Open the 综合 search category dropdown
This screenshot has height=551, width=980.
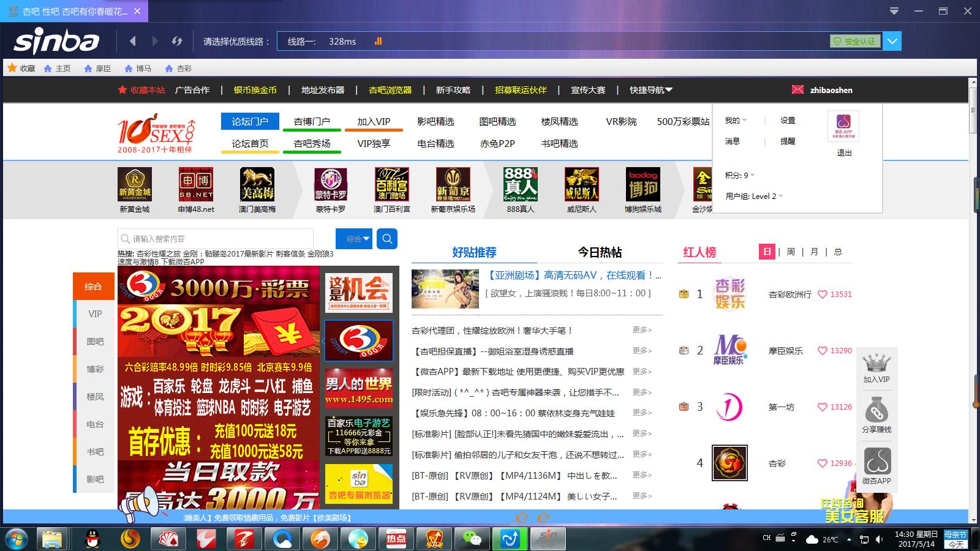pos(354,239)
